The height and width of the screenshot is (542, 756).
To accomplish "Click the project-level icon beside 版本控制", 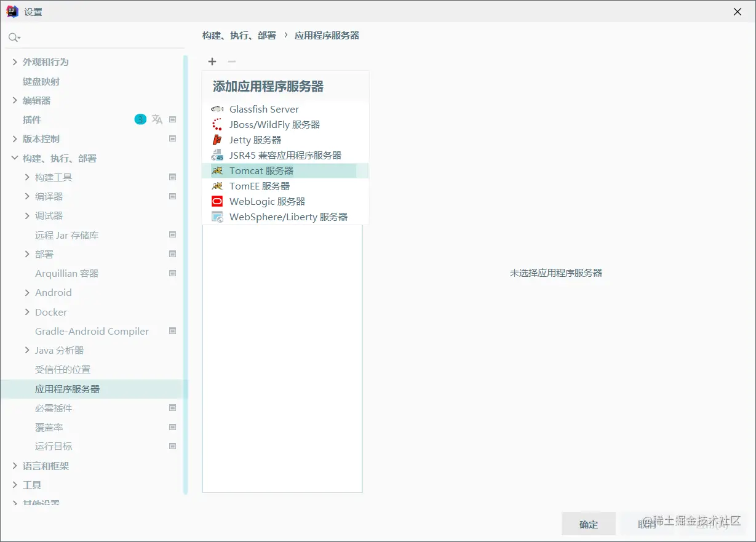I will [173, 138].
